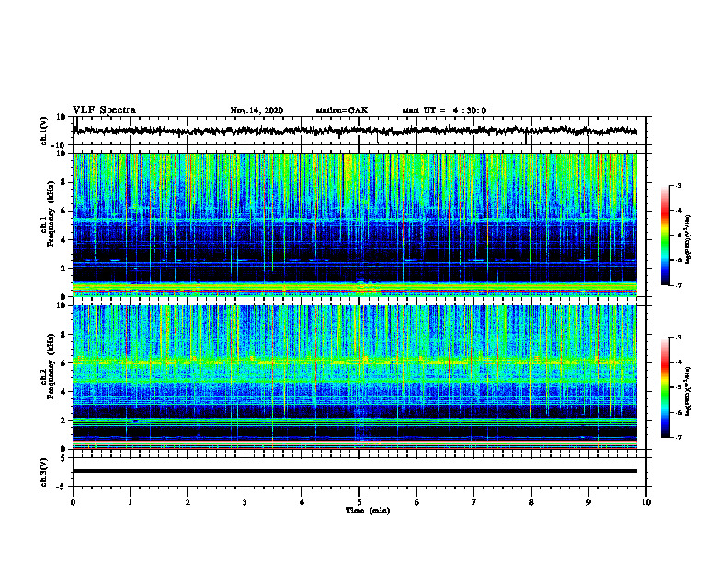The image size is (728, 563).
Task: Click the time axis tick label "8"
Action: click(x=531, y=502)
